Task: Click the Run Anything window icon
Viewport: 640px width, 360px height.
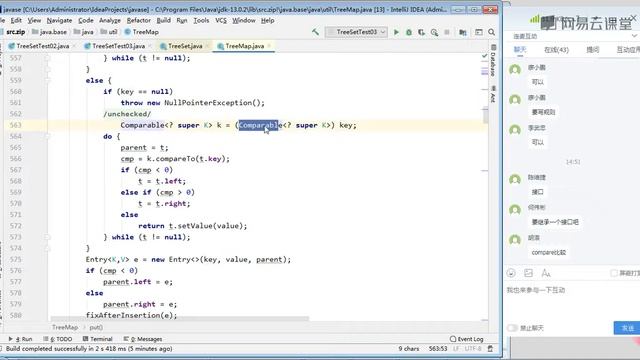Action: pos(479,32)
